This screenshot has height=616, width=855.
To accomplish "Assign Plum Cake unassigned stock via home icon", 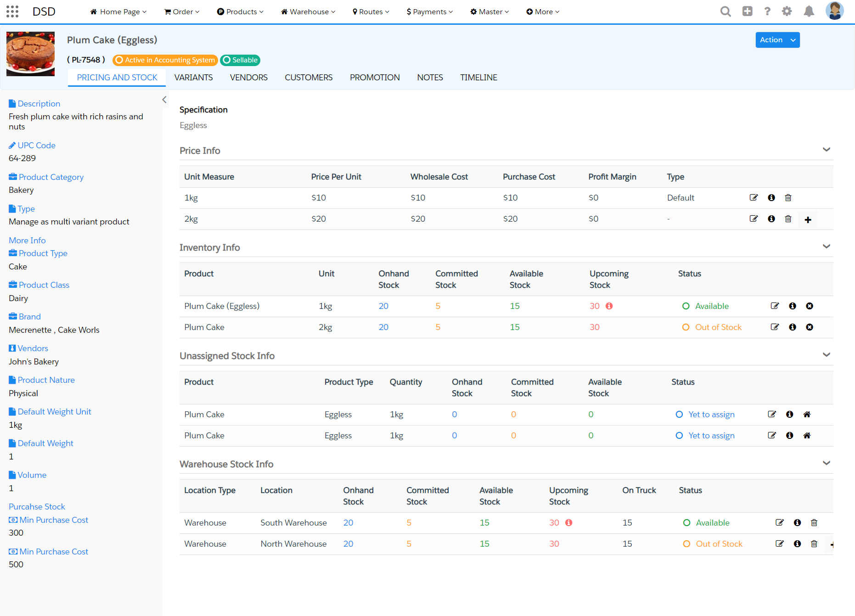I will tap(807, 414).
